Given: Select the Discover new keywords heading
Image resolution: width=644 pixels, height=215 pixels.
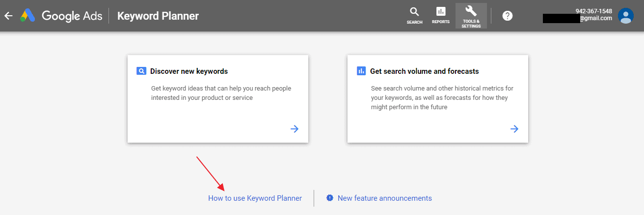Looking at the screenshot, I should point(189,71).
